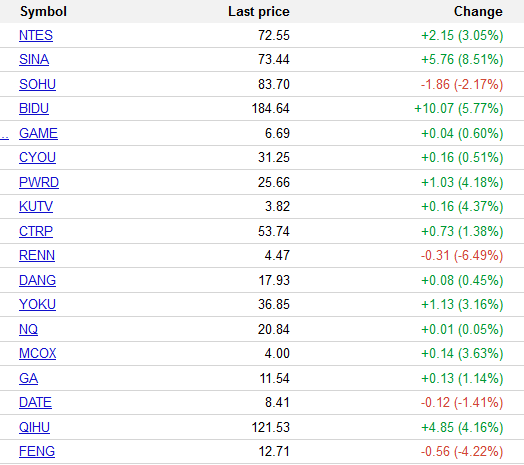Open the MCOX ticker link
Image resolution: width=524 pixels, height=465 pixels.
pyautogui.click(x=37, y=354)
